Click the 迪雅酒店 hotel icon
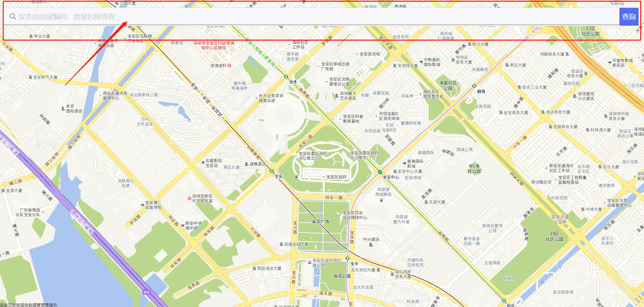 tap(247, 164)
